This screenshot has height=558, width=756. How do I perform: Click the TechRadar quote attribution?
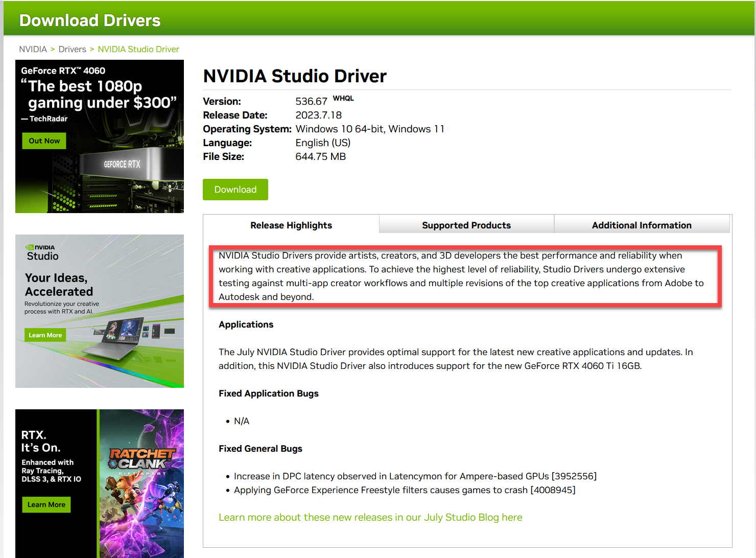click(x=44, y=119)
